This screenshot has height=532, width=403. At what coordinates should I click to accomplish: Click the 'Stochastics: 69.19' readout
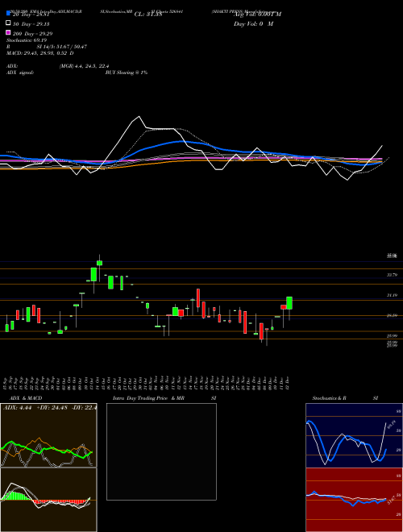pyautogui.click(x=27, y=40)
